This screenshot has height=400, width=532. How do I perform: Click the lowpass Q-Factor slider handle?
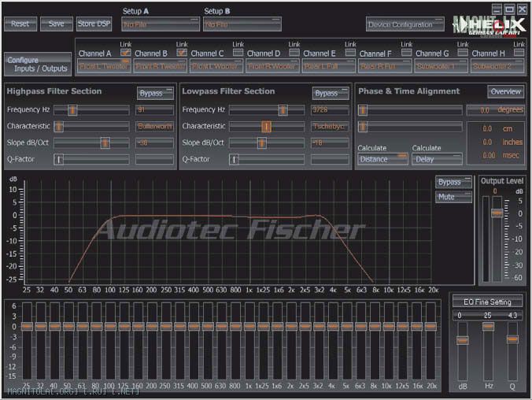234,159
